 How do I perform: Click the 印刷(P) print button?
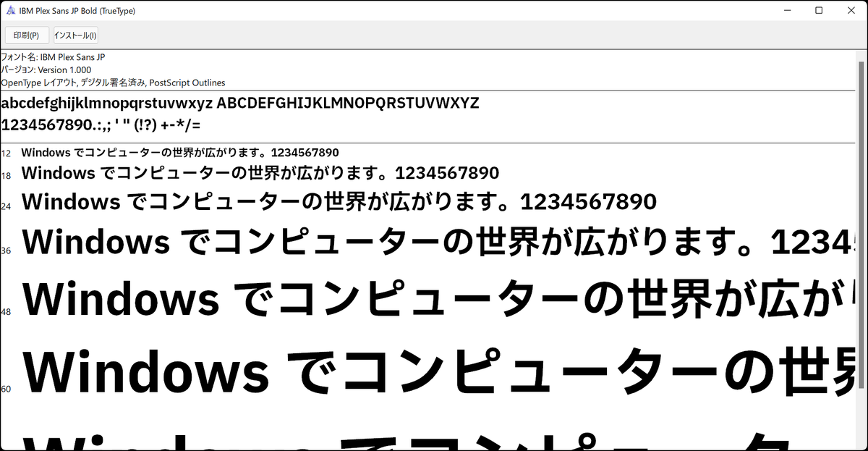point(27,35)
